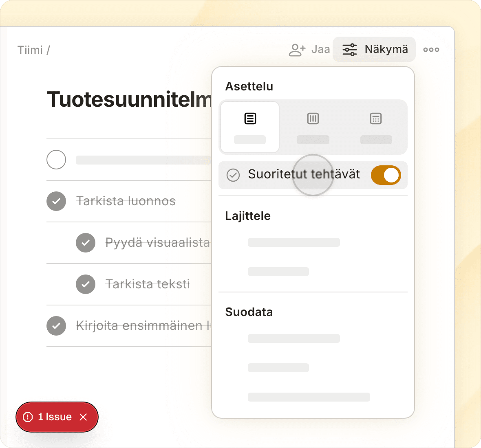This screenshot has width=481, height=448.
Task: Open the Tiimi breadcrumb link
Action: tap(30, 50)
